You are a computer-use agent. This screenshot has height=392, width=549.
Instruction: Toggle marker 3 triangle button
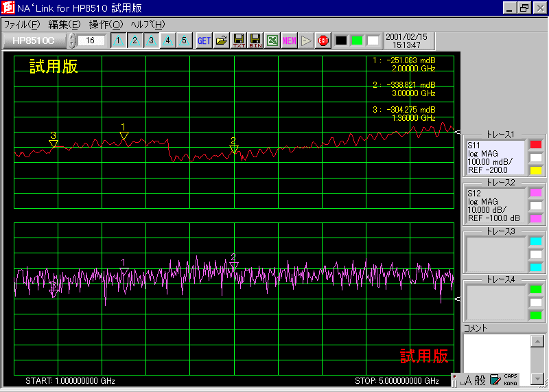pyautogui.click(x=151, y=41)
